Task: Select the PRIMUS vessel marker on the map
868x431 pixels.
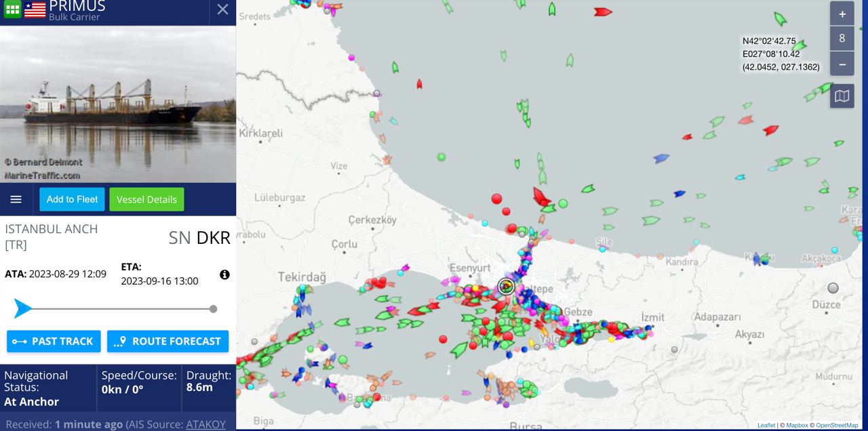Action: (507, 286)
